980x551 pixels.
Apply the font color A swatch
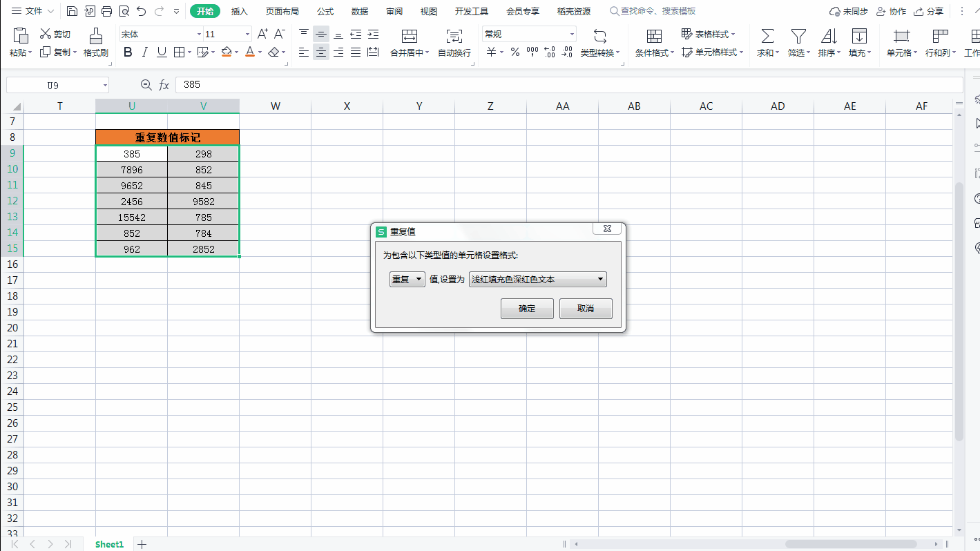coord(250,52)
